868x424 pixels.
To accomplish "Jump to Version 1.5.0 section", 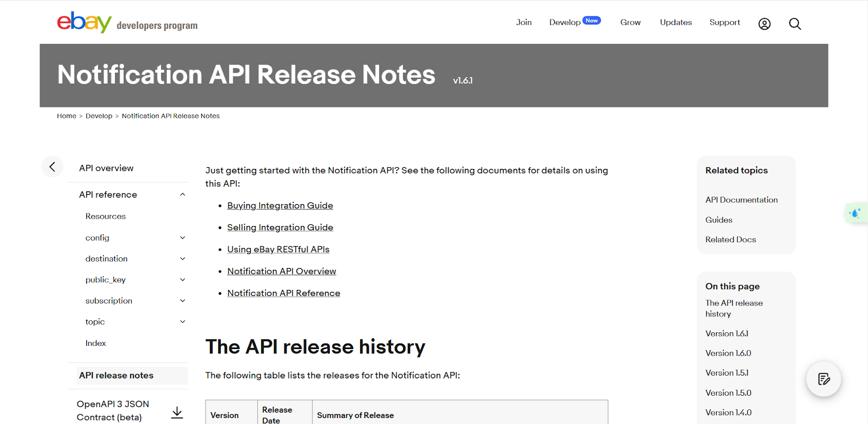I will pos(728,393).
